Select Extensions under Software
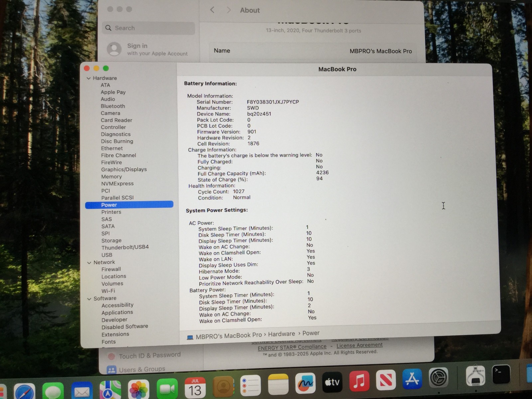 (x=115, y=334)
